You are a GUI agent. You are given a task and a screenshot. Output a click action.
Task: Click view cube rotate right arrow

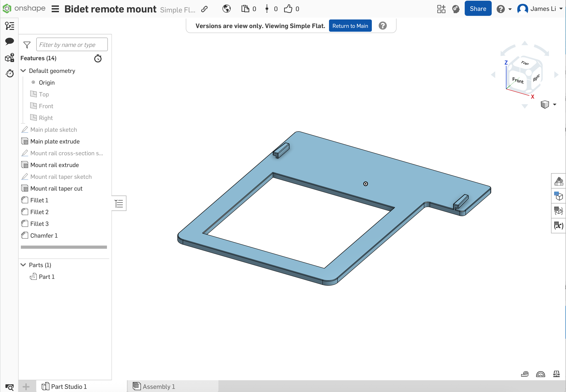point(556,75)
